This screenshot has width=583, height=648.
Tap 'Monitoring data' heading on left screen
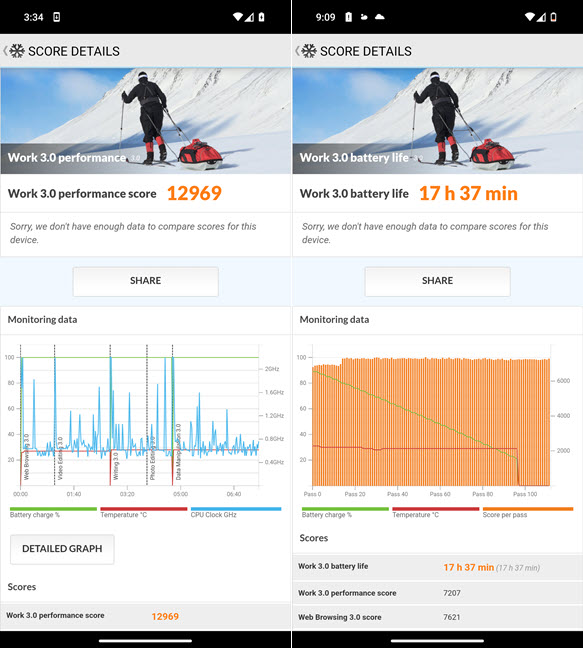pyautogui.click(x=43, y=319)
